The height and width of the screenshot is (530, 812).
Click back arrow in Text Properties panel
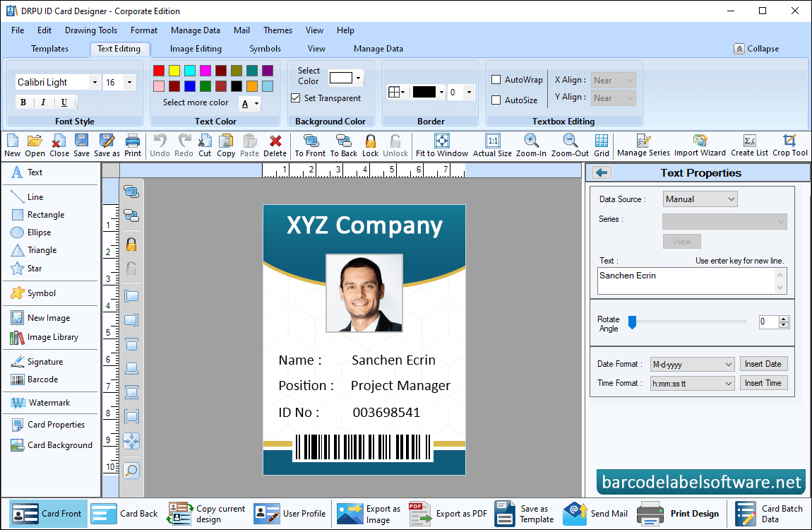click(x=601, y=173)
